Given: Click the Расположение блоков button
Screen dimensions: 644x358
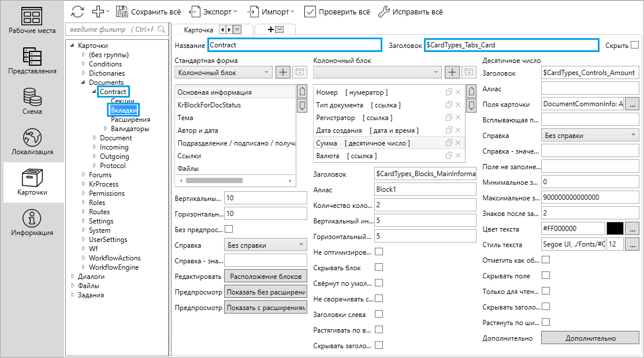Looking at the screenshot, I should [x=265, y=277].
